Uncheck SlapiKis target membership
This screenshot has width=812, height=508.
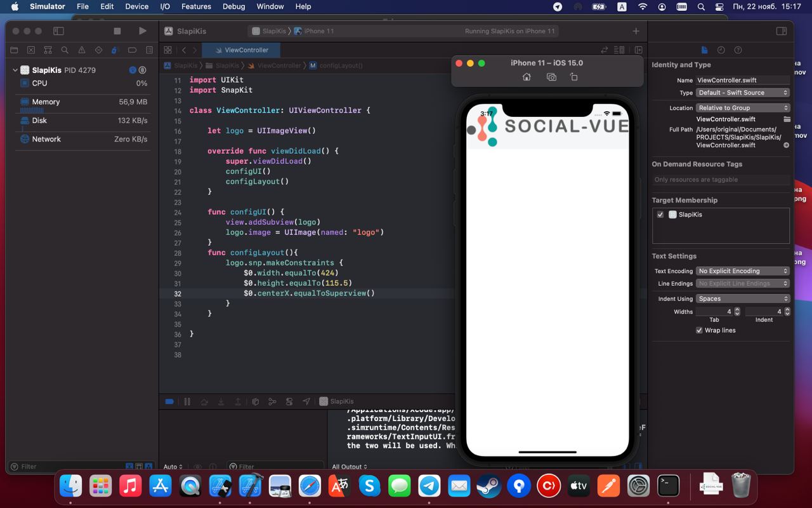[660, 215]
